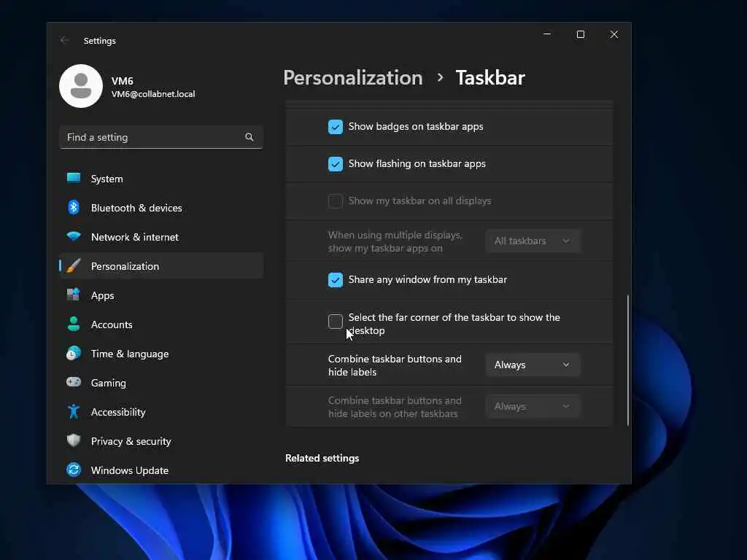This screenshot has height=560, width=747.
Task: Click the vertical scrollbar in taskbar settings
Action: (628, 359)
